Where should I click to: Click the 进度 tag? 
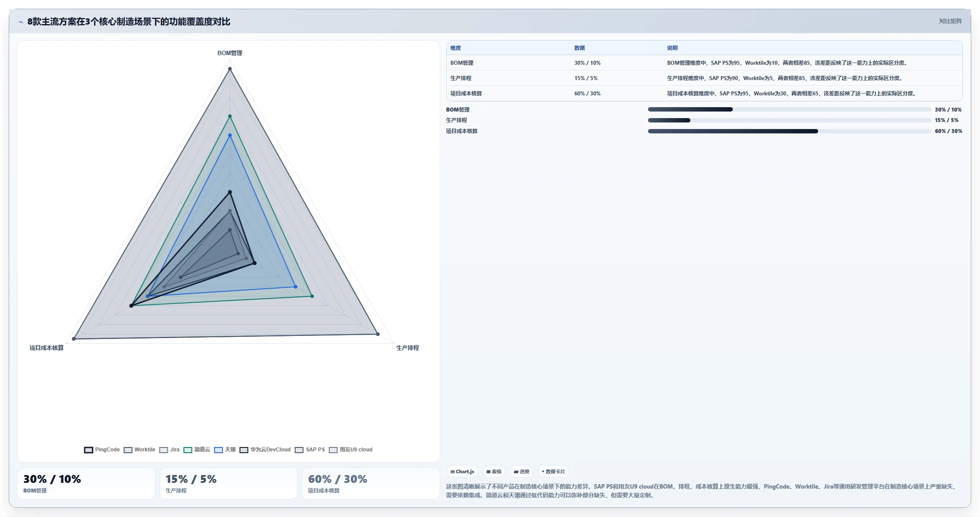521,472
